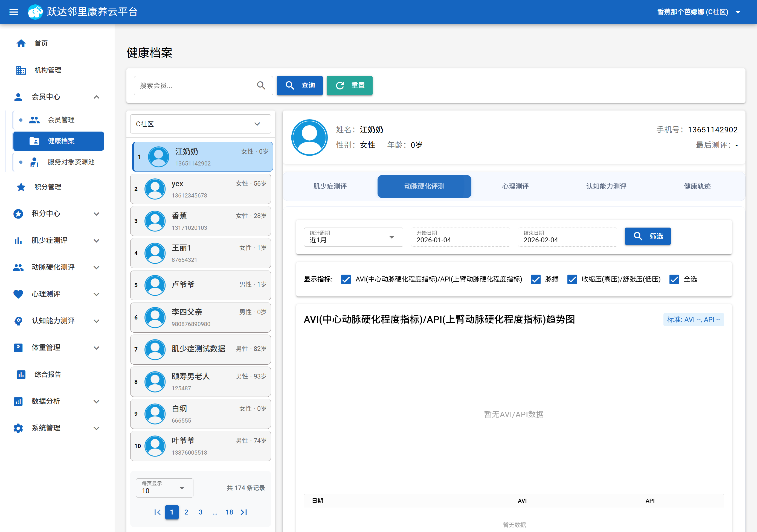The image size is (757, 532).
Task: Open 健康档案 in the sidebar
Action: pyautogui.click(x=59, y=141)
